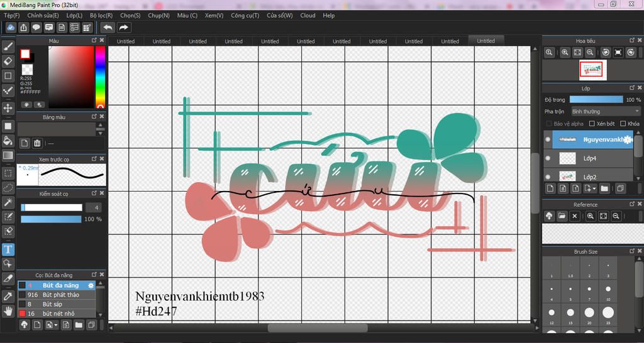Screen dimensions: 644x343
Task: Select the rectangular Select tool
Action: click(x=8, y=173)
